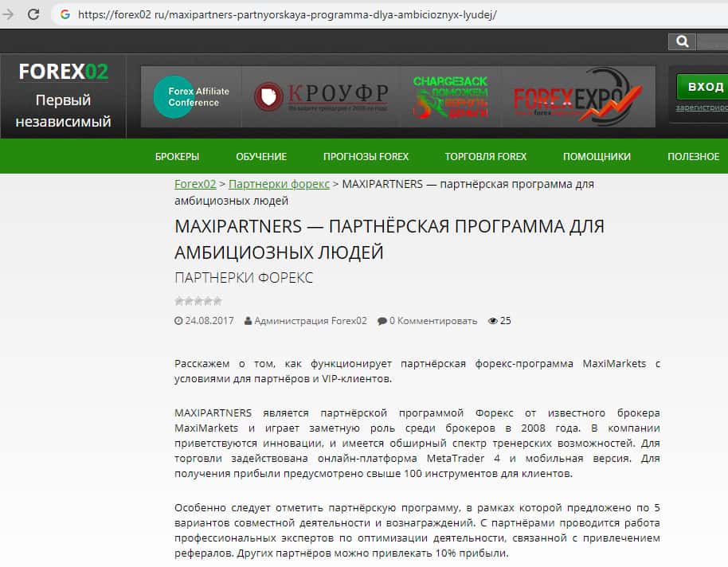Viewport: 728px width, 567px height.
Task: Click the 0 Комментировать link
Action: 433,320
